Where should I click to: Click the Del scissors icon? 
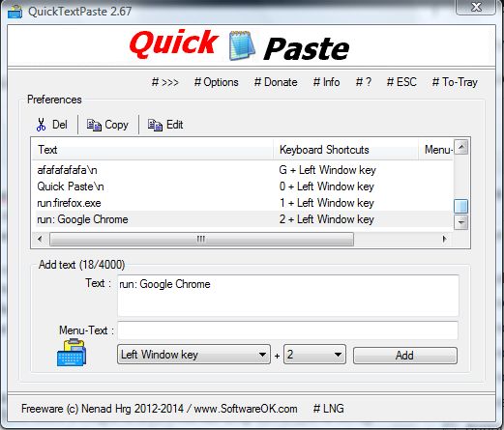(x=41, y=125)
